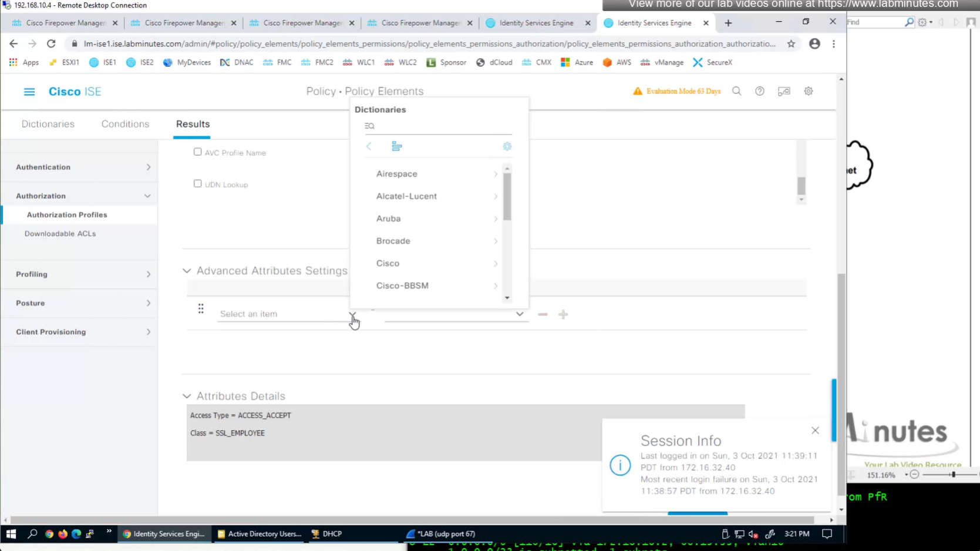The image size is (980, 551).
Task: Expand the Profiling sidebar section
Action: point(82,274)
